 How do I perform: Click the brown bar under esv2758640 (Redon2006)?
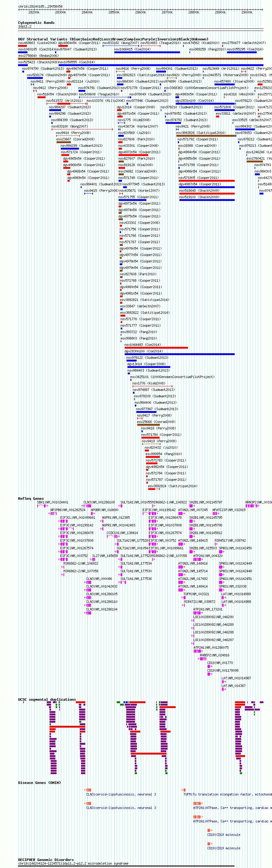[141, 59]
